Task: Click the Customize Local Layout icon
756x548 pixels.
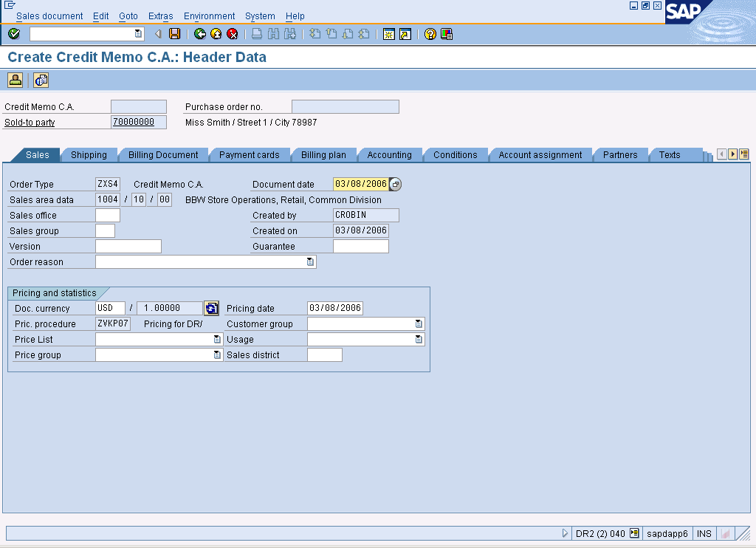Action: (x=447, y=34)
